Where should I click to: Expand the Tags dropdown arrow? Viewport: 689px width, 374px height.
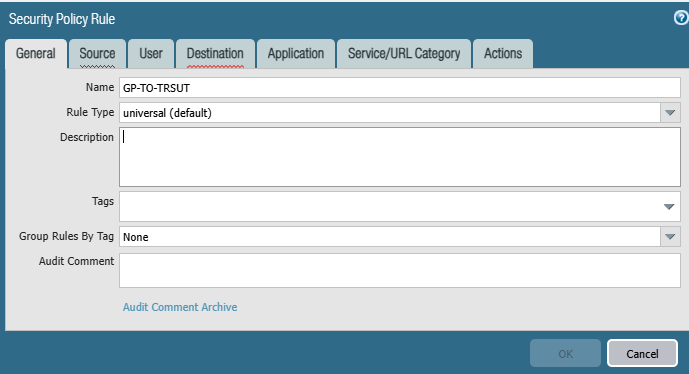(x=669, y=207)
